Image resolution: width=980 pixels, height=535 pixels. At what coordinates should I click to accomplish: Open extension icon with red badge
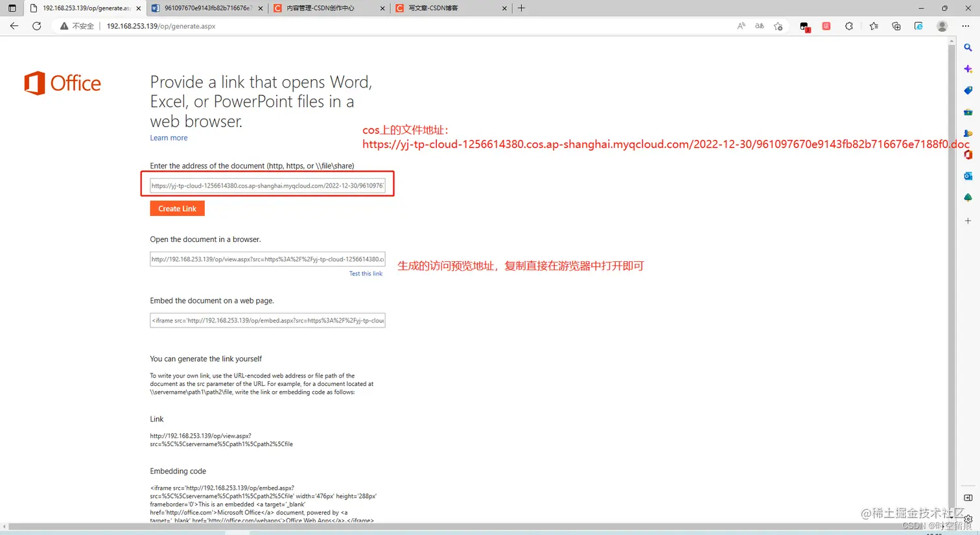point(805,27)
